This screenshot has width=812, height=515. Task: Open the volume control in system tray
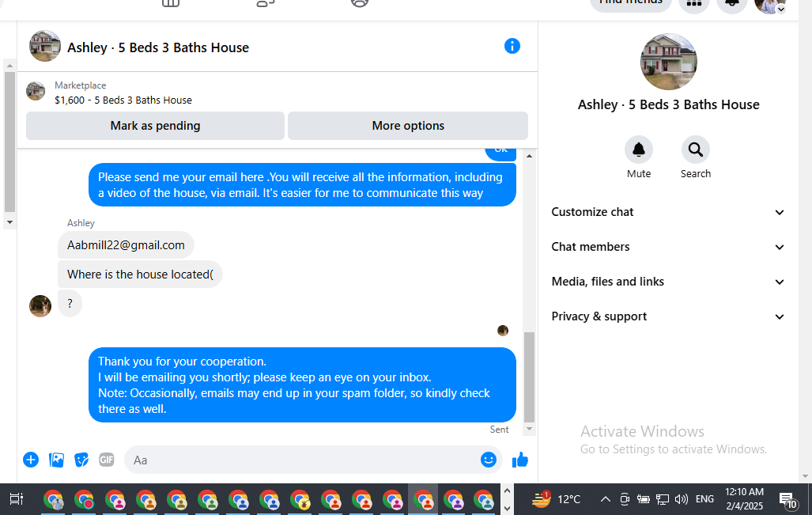(x=681, y=499)
